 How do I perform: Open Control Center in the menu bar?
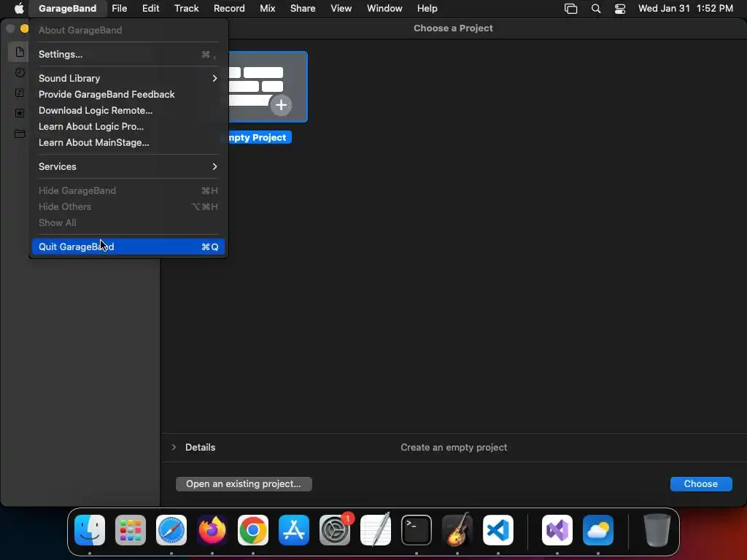[x=620, y=8]
